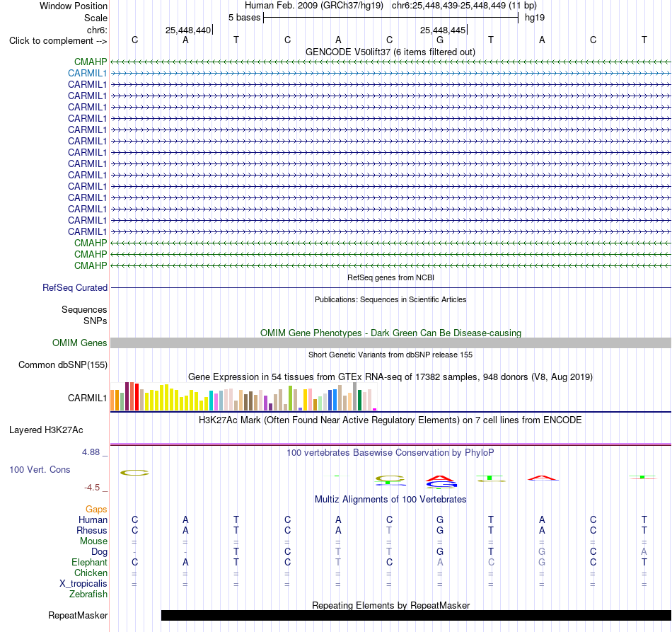Screen dimensions: 672x632
Task: Click the G base in the Human alignment row
Action: click(x=440, y=519)
